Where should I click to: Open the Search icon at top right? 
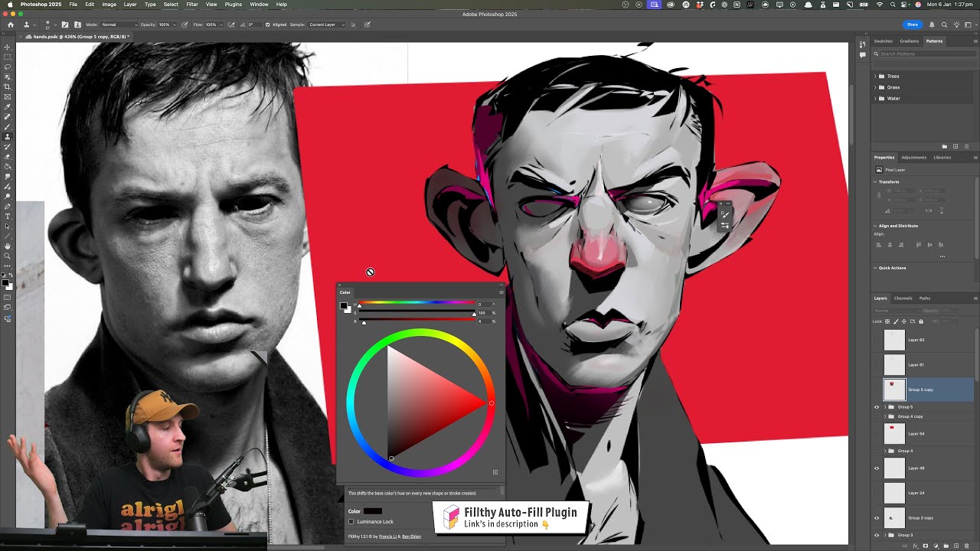[x=945, y=24]
